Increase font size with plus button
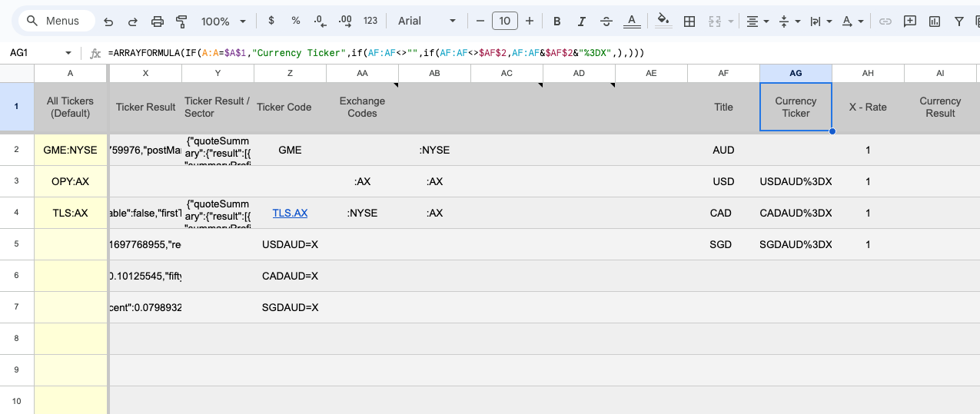Screen dimensions: 980x414 click(529, 22)
